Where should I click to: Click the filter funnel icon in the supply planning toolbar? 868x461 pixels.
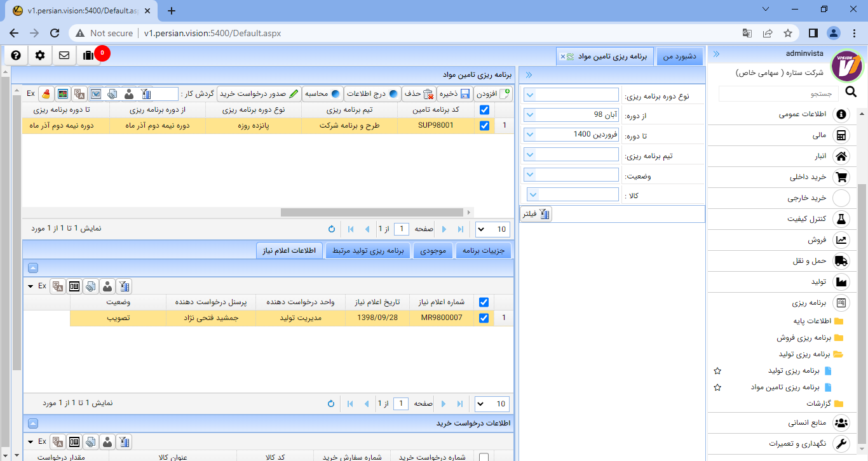(146, 94)
